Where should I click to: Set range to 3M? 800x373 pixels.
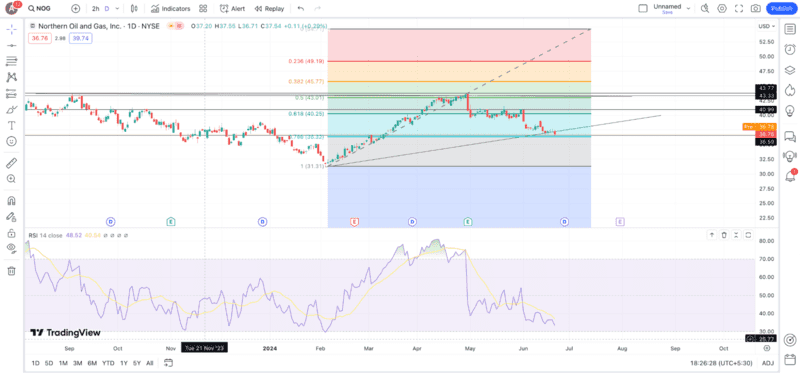point(78,363)
